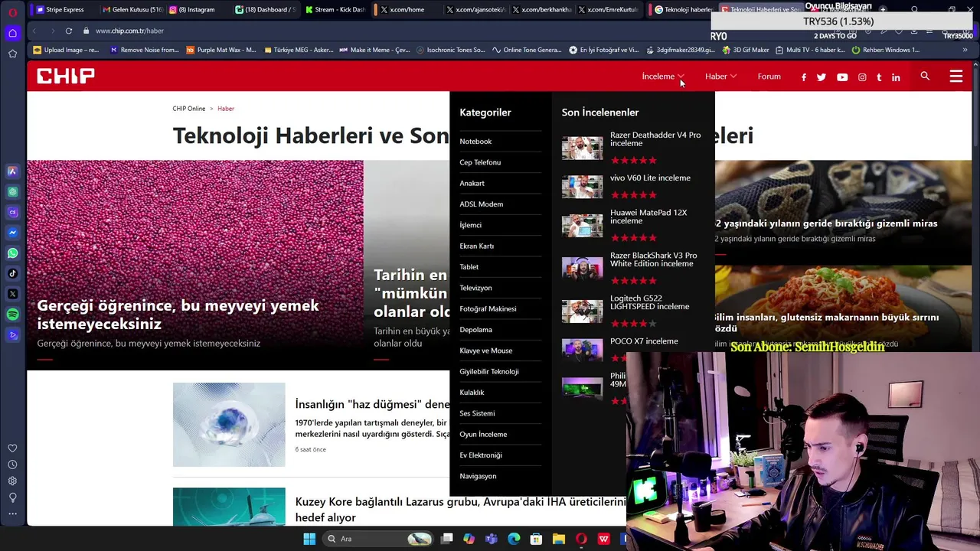
Task: Open Razer Deathadder V4 Pro inceleme
Action: pyautogui.click(x=655, y=139)
